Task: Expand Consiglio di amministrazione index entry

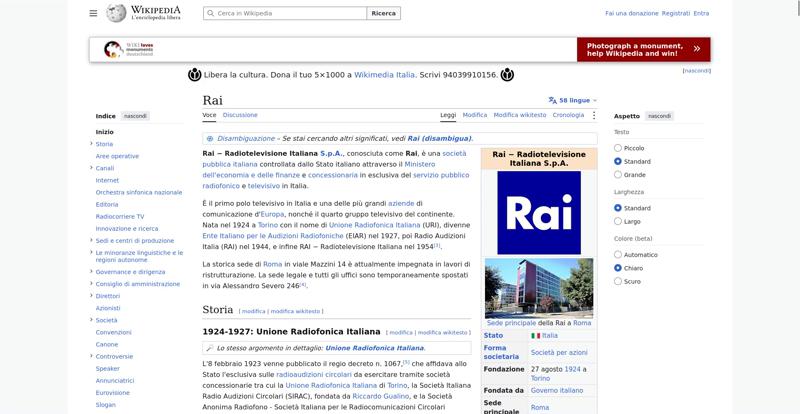Action: 91,284
